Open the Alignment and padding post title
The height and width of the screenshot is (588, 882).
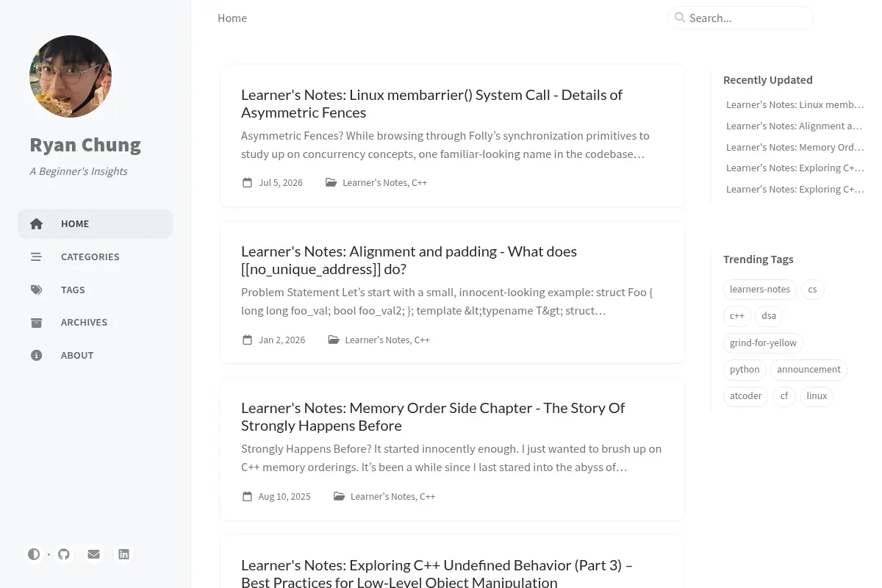click(x=409, y=260)
